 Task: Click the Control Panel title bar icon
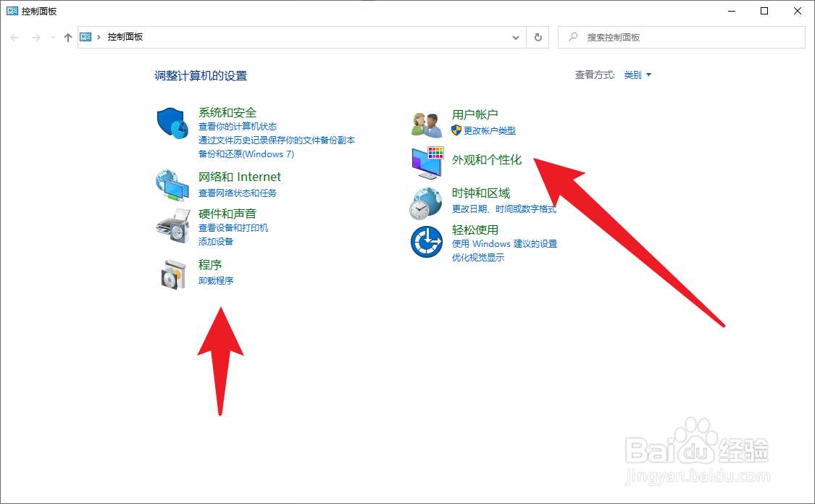[12, 11]
